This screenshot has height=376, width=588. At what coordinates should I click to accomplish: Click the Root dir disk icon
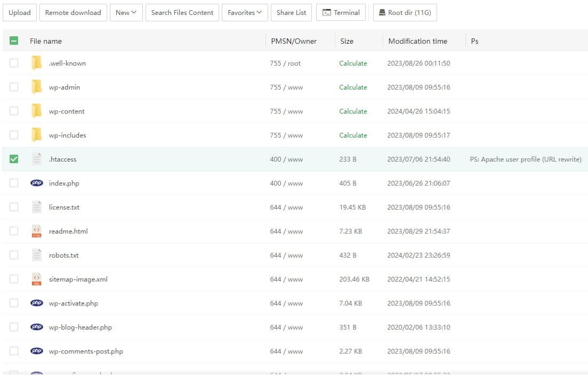(382, 13)
